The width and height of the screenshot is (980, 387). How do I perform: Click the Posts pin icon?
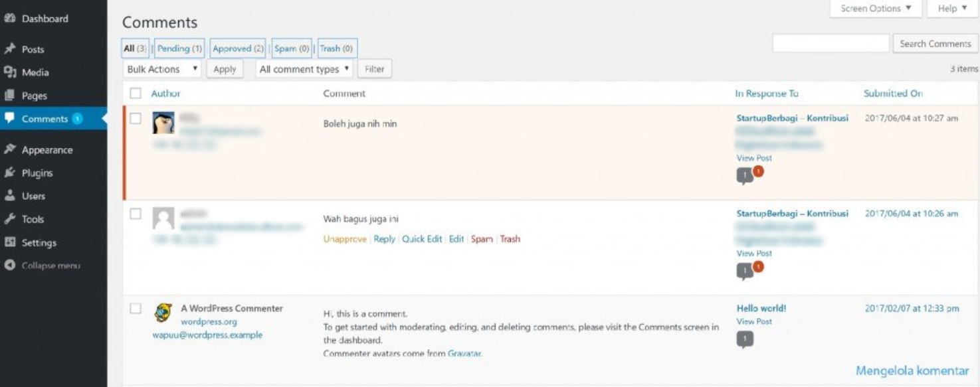coord(10,49)
